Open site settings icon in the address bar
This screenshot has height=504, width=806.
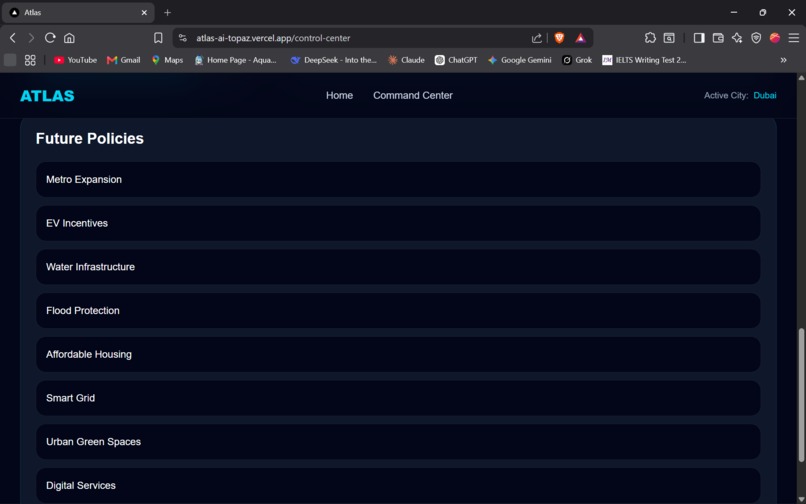[182, 38]
